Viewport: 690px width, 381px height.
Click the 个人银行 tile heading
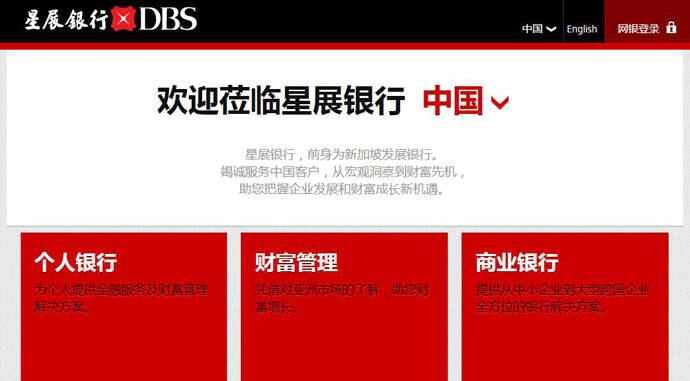76,263
